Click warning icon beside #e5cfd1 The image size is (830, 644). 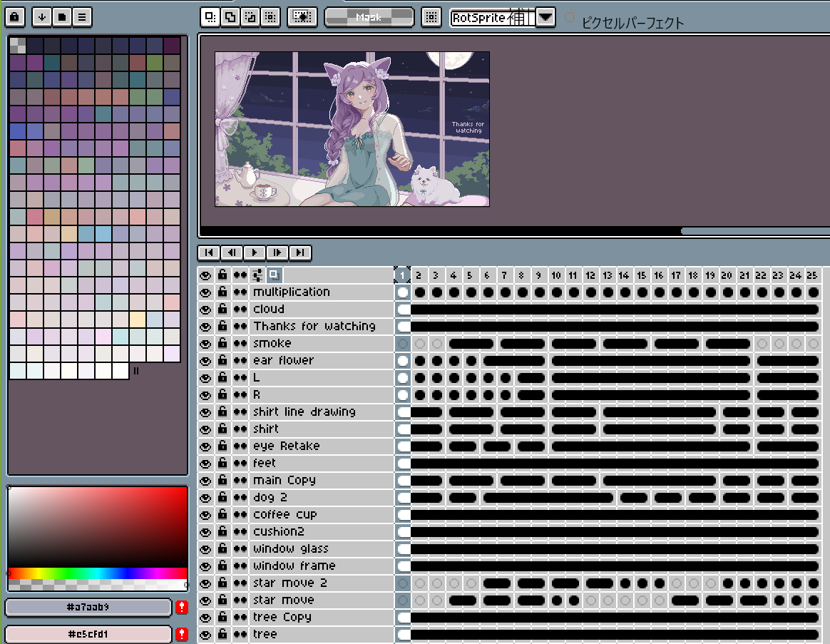coord(182,634)
